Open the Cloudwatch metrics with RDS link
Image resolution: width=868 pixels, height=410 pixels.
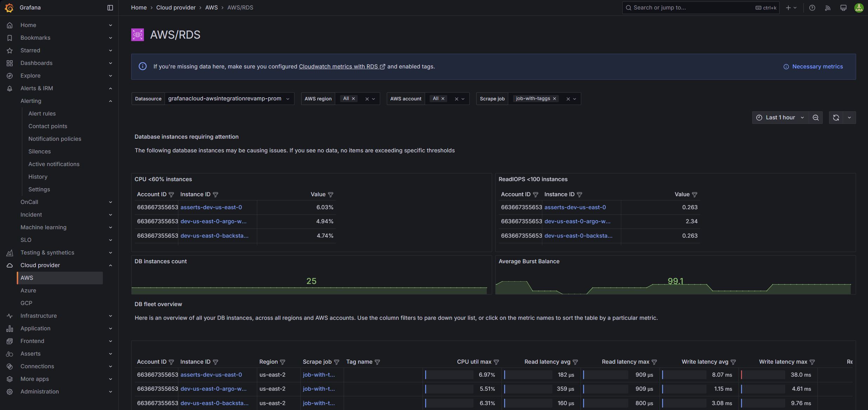click(338, 66)
